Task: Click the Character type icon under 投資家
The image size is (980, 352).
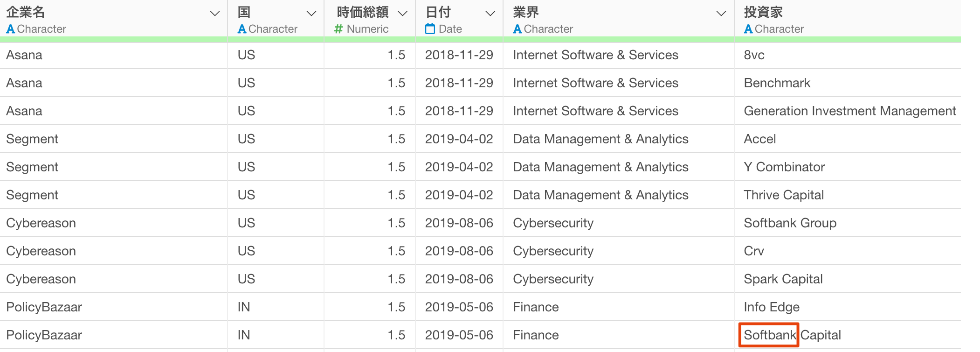Action: click(x=748, y=29)
